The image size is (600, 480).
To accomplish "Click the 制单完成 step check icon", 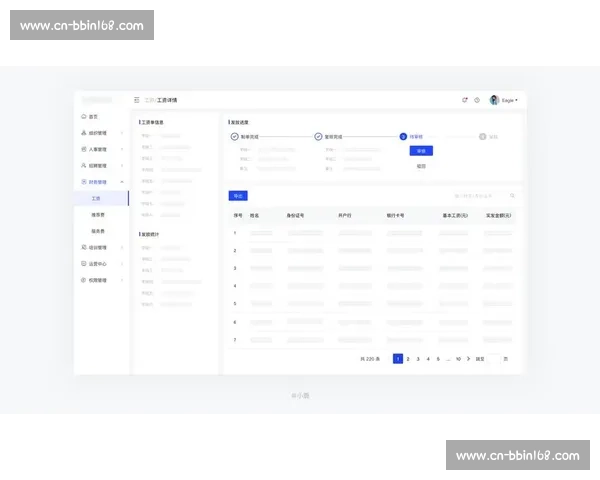I will tap(235, 136).
